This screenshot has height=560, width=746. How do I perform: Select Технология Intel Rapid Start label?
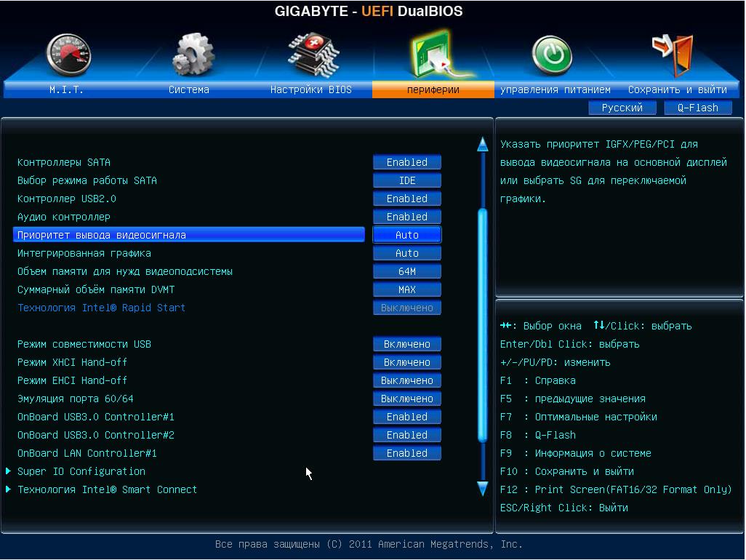(101, 308)
